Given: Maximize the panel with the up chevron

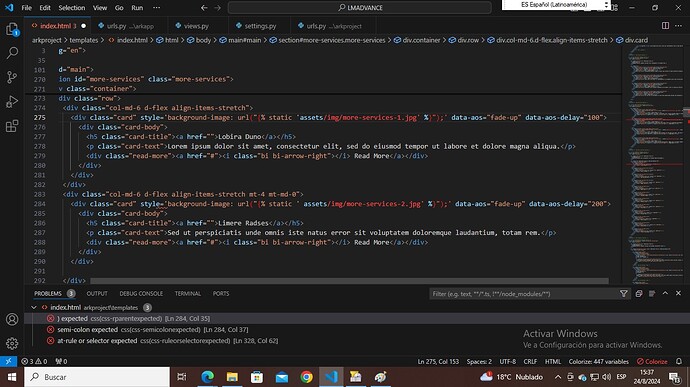Looking at the screenshot, I should (665, 294).
